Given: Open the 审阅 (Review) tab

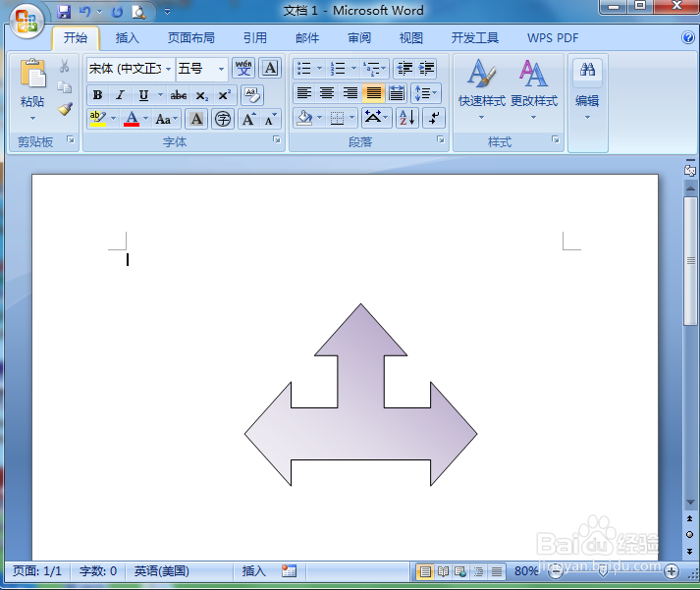Looking at the screenshot, I should click(x=359, y=38).
